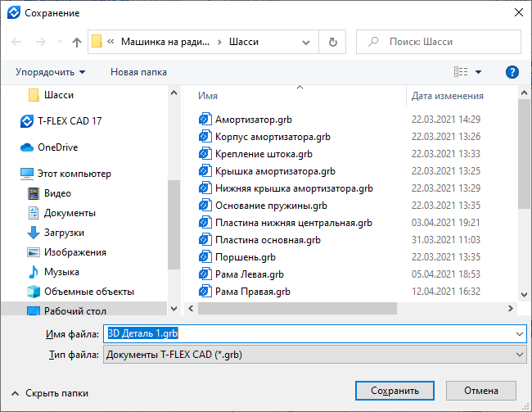532x412 pixels.
Task: Open the Упорядочить menu
Action: pyautogui.click(x=50, y=72)
